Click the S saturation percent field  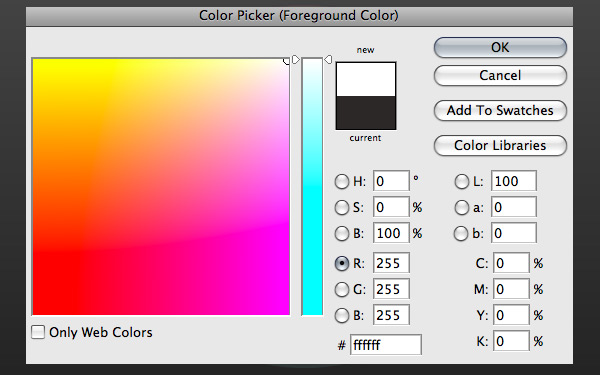(391, 207)
